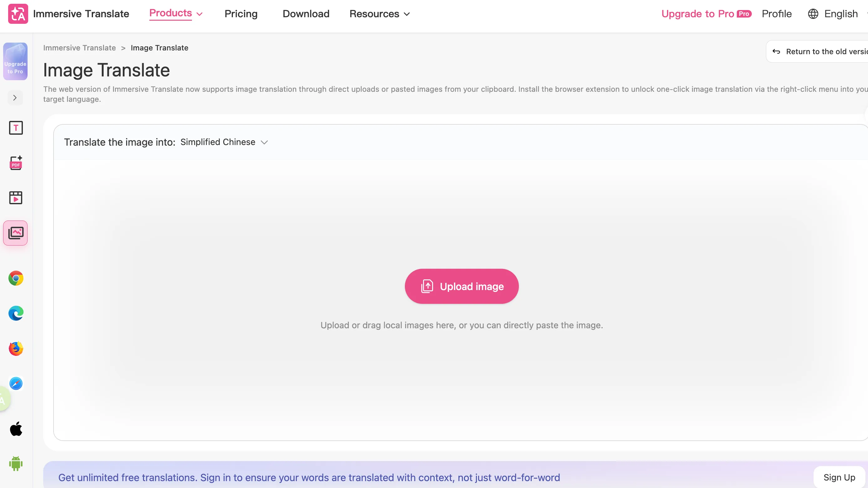Open the Simplified Chinese target language dropdown
Image resolution: width=868 pixels, height=488 pixels.
coord(224,142)
